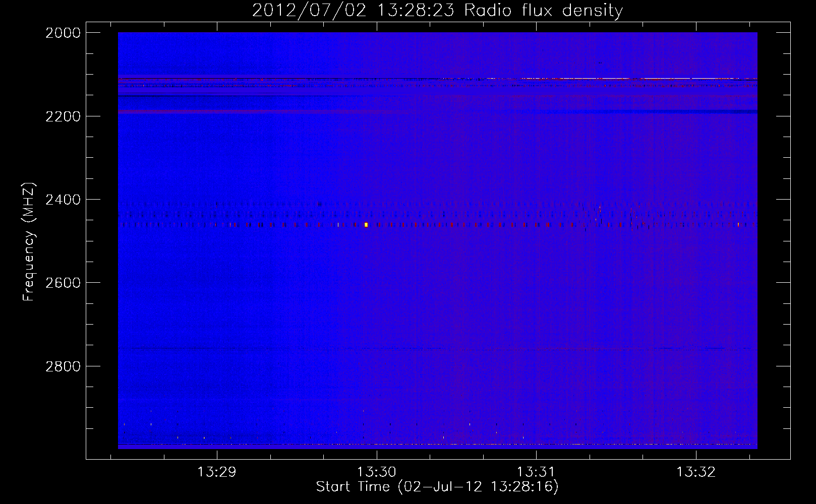Select the 2200 frequency axis label

pos(63,116)
